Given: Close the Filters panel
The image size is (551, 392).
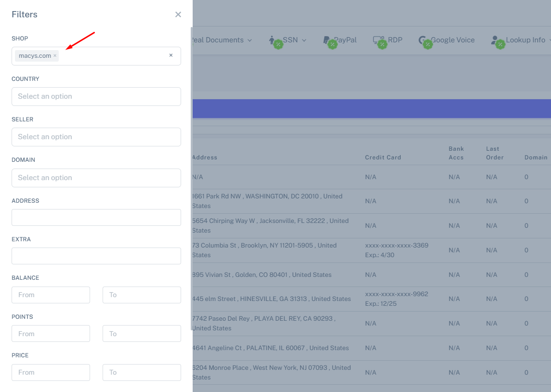Looking at the screenshot, I should tap(178, 14).
